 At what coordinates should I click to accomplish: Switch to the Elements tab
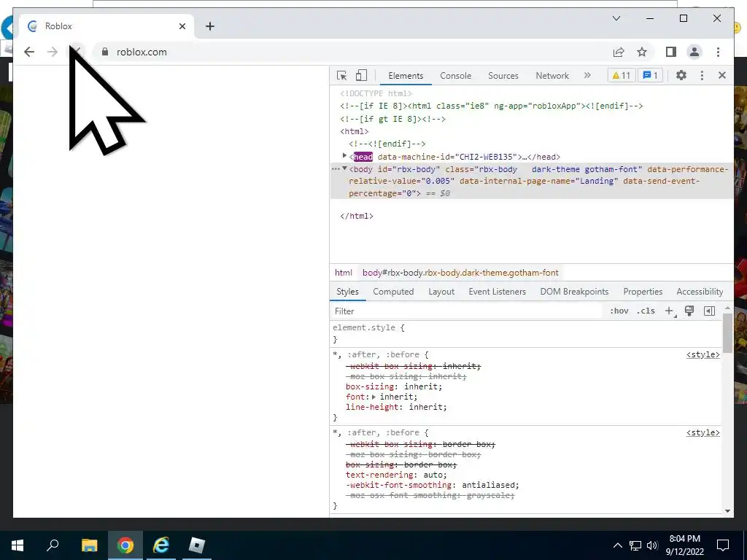(406, 76)
